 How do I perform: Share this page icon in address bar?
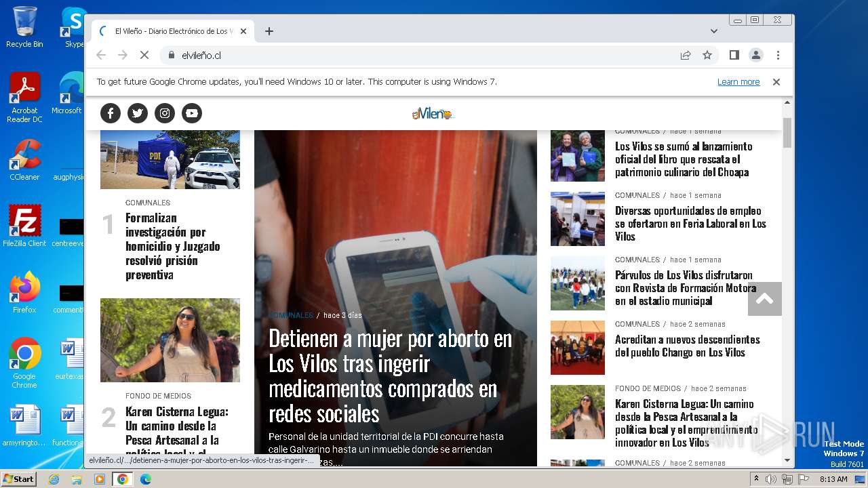point(686,55)
